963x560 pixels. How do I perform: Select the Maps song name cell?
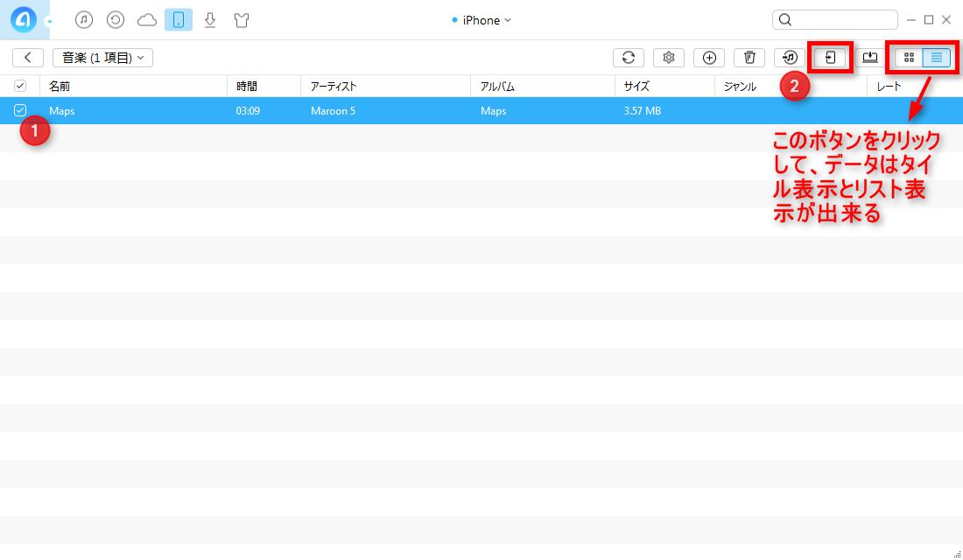point(62,111)
